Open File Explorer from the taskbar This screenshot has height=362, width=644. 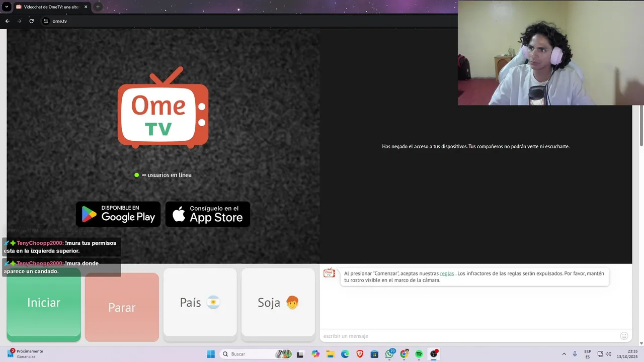(330, 354)
